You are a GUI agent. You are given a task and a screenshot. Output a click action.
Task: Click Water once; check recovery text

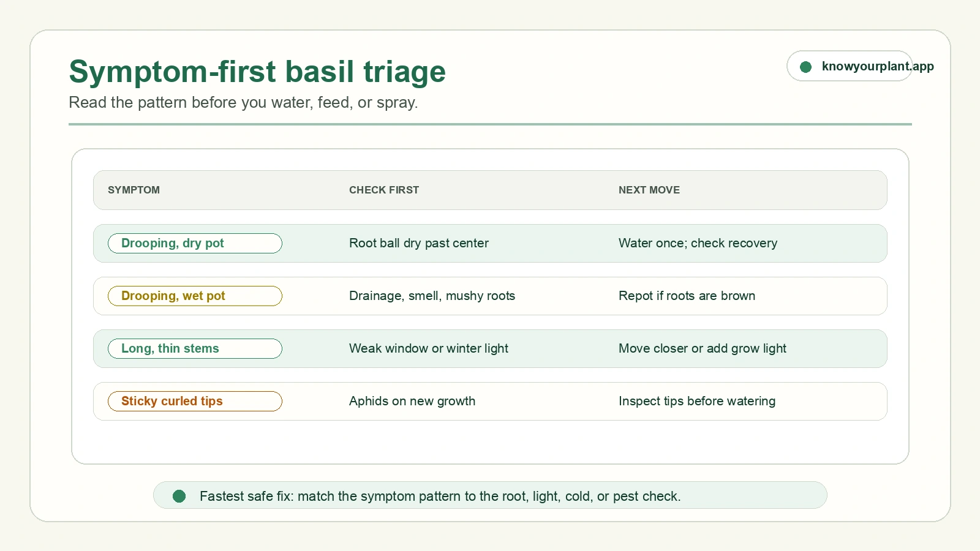[698, 243]
